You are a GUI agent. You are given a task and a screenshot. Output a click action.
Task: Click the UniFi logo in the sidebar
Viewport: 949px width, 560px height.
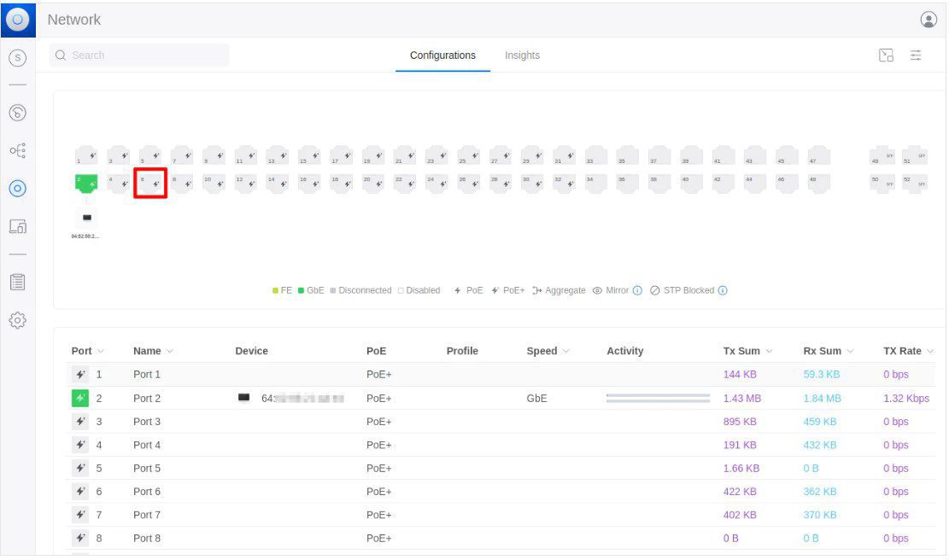(x=18, y=19)
